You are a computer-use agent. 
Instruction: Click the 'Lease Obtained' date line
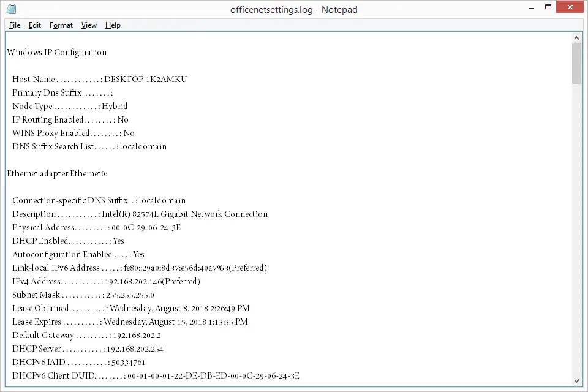point(131,309)
